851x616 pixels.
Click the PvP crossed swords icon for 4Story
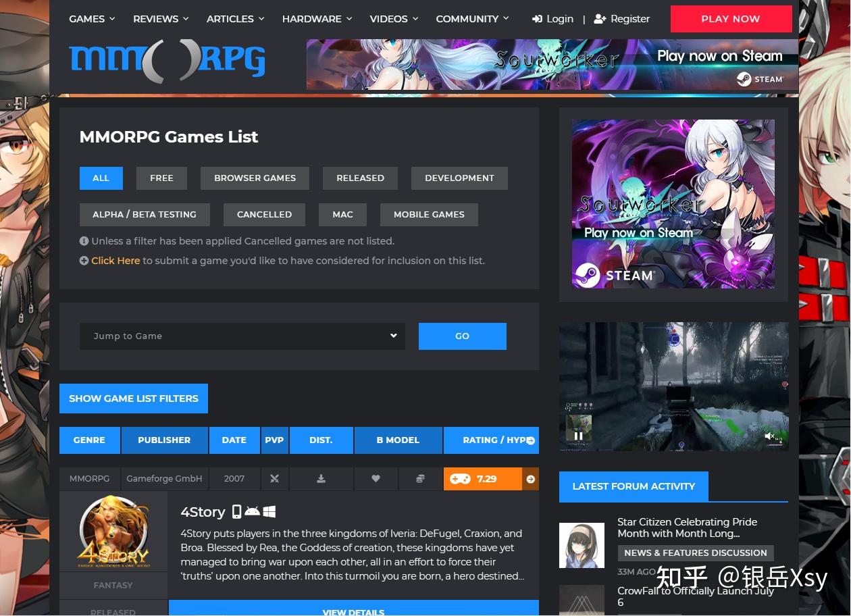pos(274,479)
